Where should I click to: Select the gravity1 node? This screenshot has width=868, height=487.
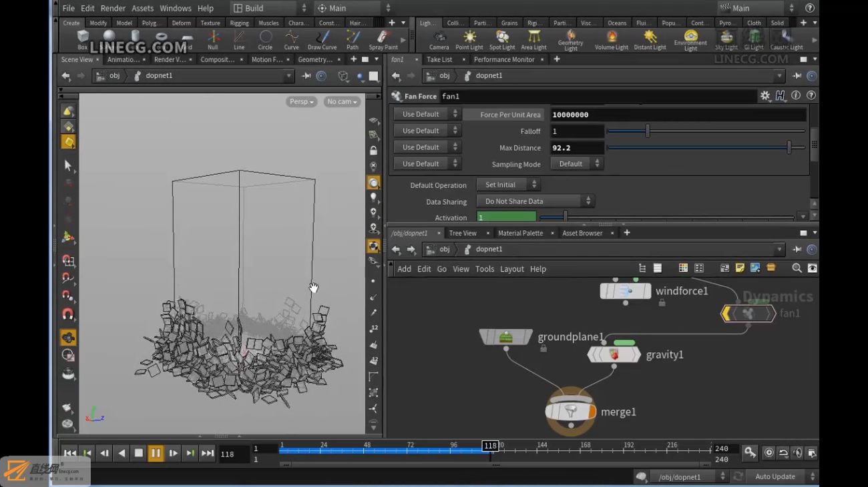(614, 355)
